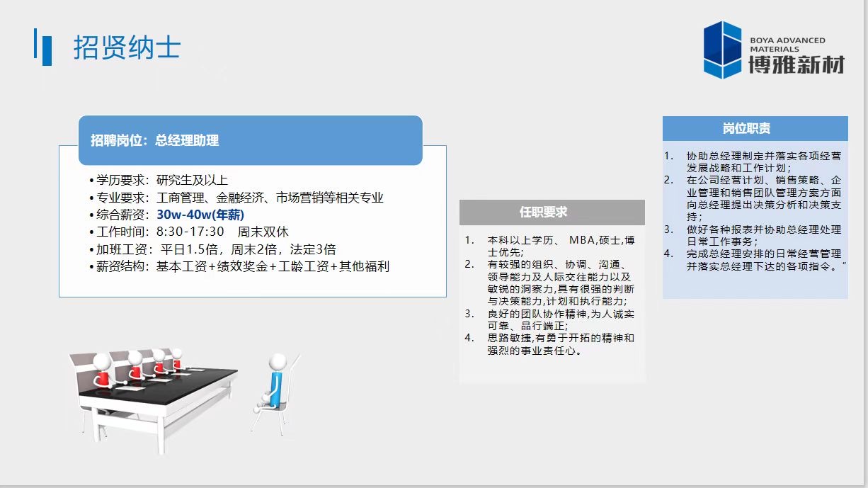The height and width of the screenshot is (488, 868).
Task: Click the 工作时间 8:30-17:30 line
Action: click(192, 232)
